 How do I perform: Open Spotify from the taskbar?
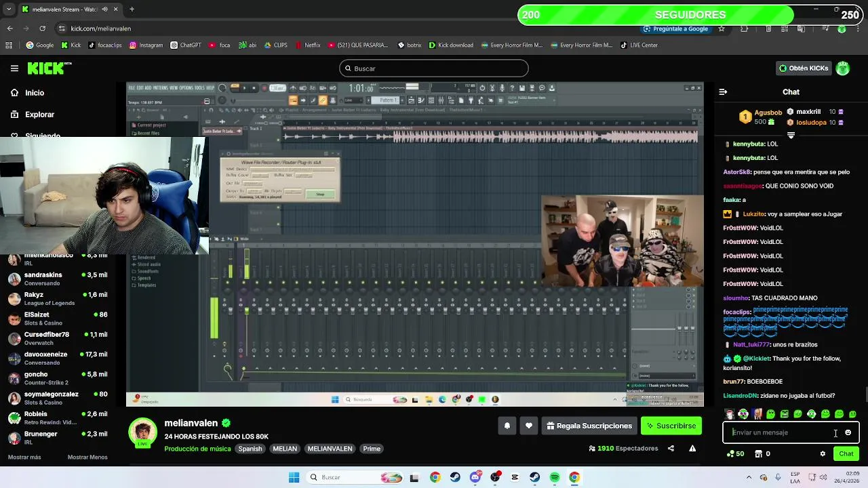pos(555,477)
